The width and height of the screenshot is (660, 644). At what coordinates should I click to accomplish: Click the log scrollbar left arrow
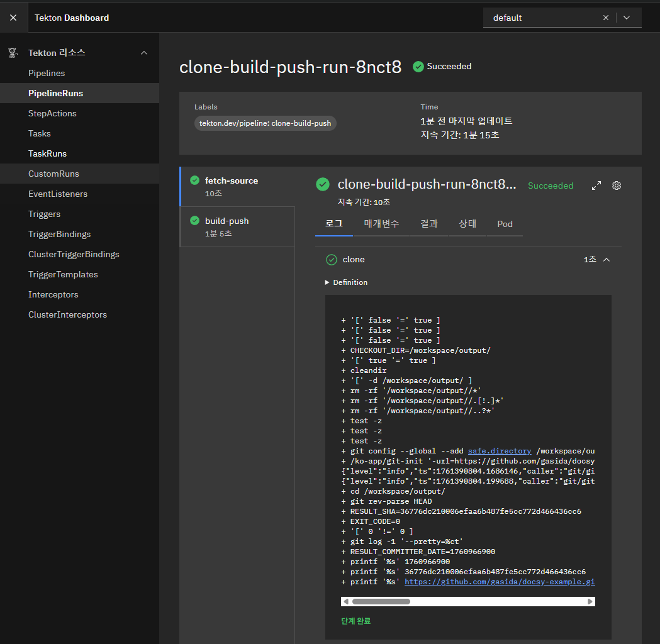click(346, 601)
